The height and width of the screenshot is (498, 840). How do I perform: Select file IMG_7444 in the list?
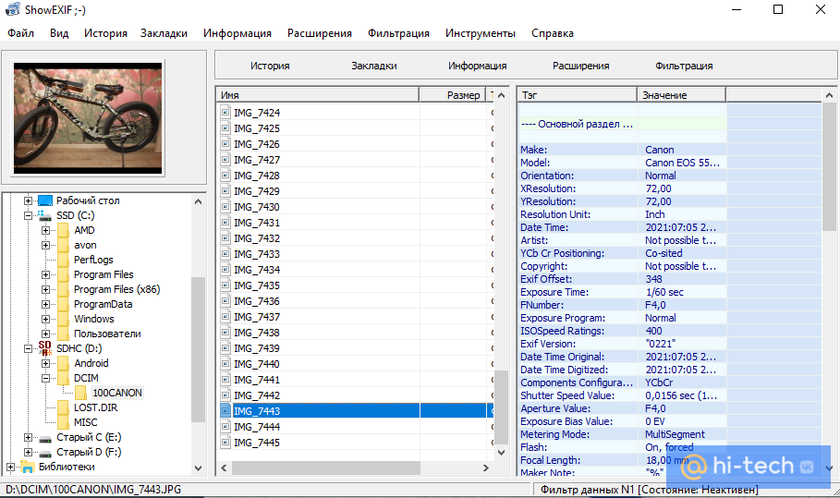(257, 427)
